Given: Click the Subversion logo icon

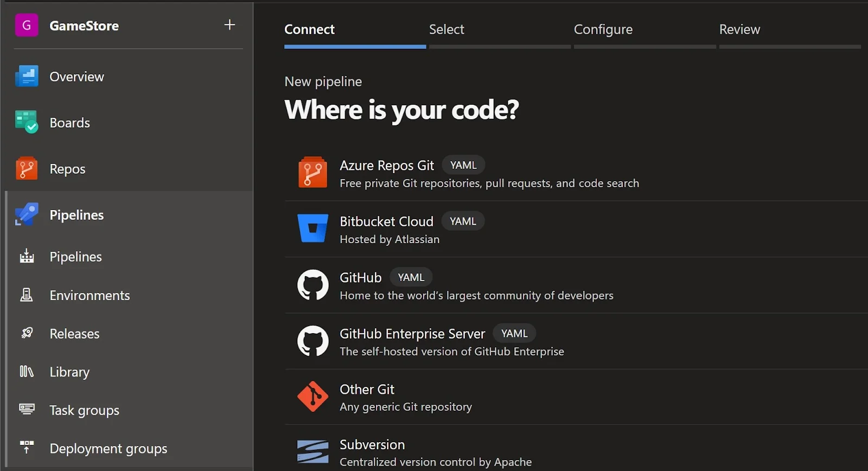Looking at the screenshot, I should point(313,451).
